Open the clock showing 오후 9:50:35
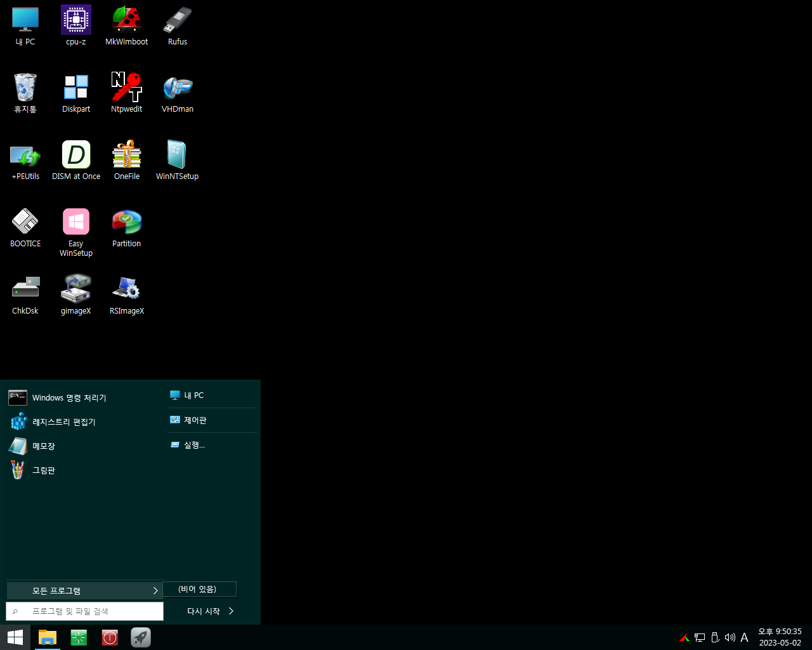The height and width of the screenshot is (650, 812). coord(780,637)
